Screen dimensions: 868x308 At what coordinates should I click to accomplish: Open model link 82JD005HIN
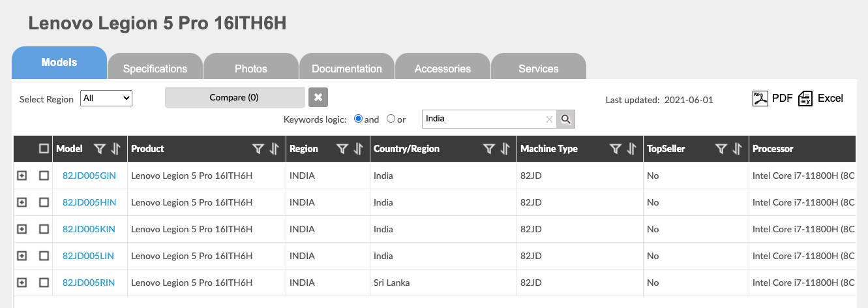[89, 202]
